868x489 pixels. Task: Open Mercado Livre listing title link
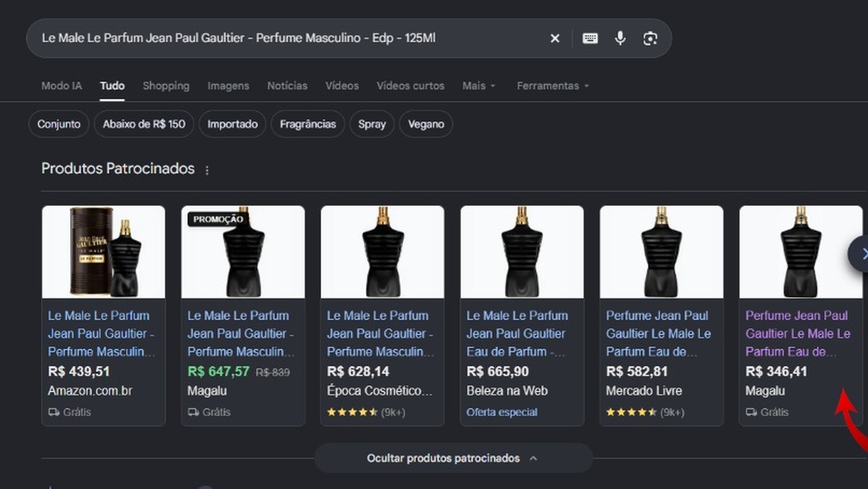658,334
